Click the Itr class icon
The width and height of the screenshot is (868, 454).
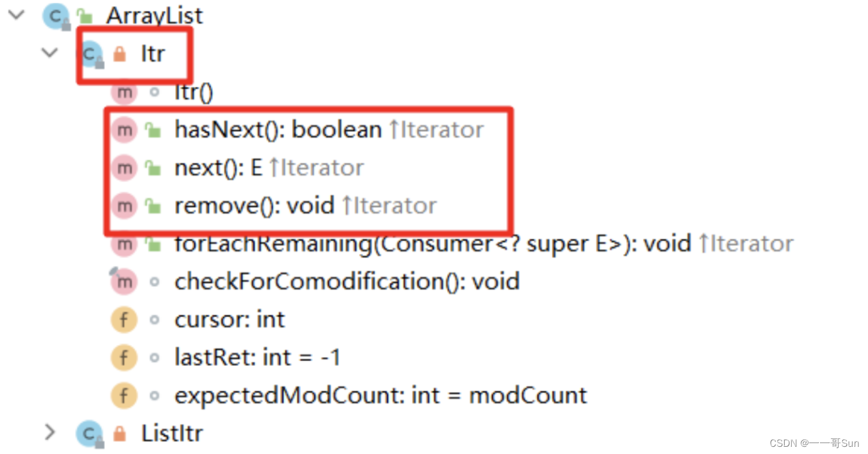91,54
